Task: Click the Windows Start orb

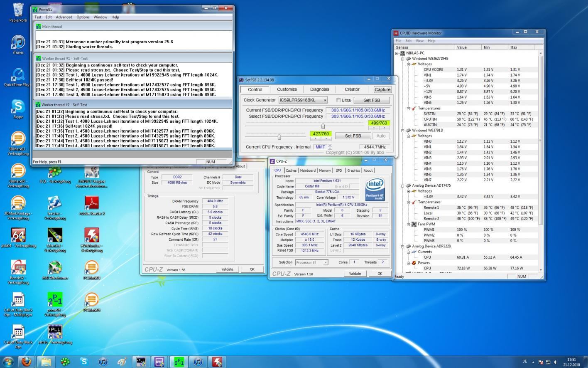Action: point(8,362)
